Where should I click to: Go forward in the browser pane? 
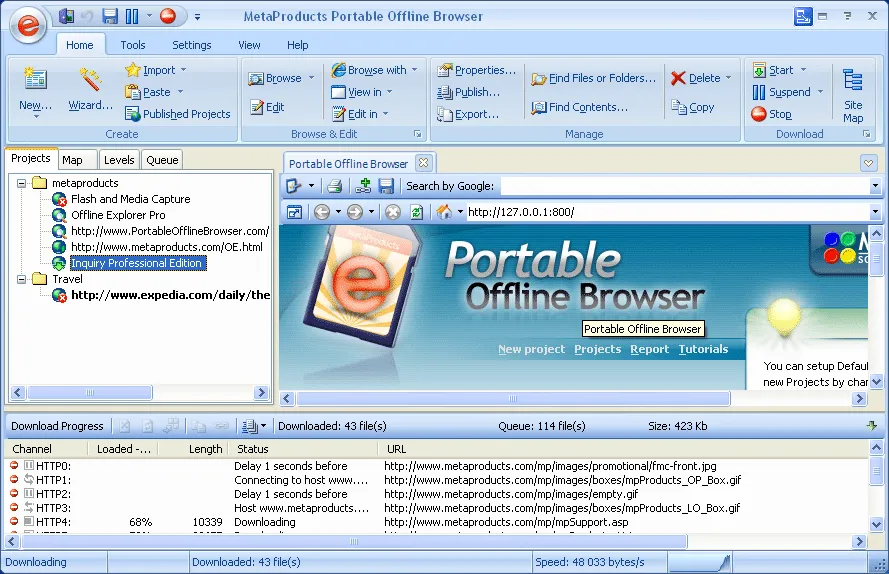coord(355,212)
